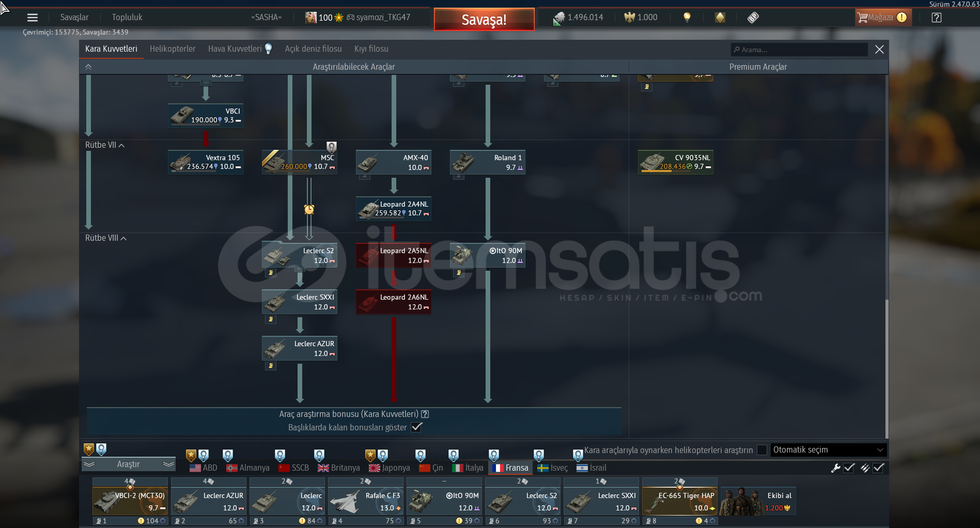
Task: Toggle the automatic repair checkbox
Action: click(x=849, y=468)
